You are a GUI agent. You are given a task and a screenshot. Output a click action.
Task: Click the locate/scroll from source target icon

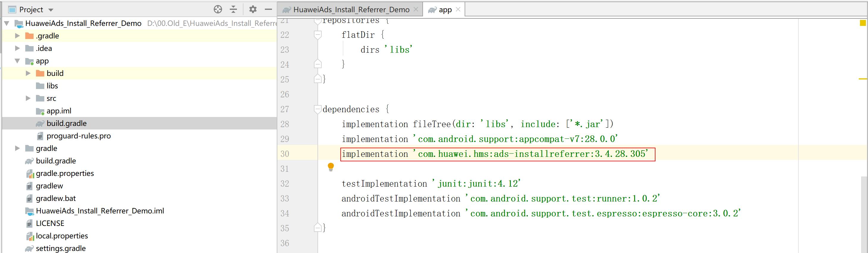tap(218, 10)
